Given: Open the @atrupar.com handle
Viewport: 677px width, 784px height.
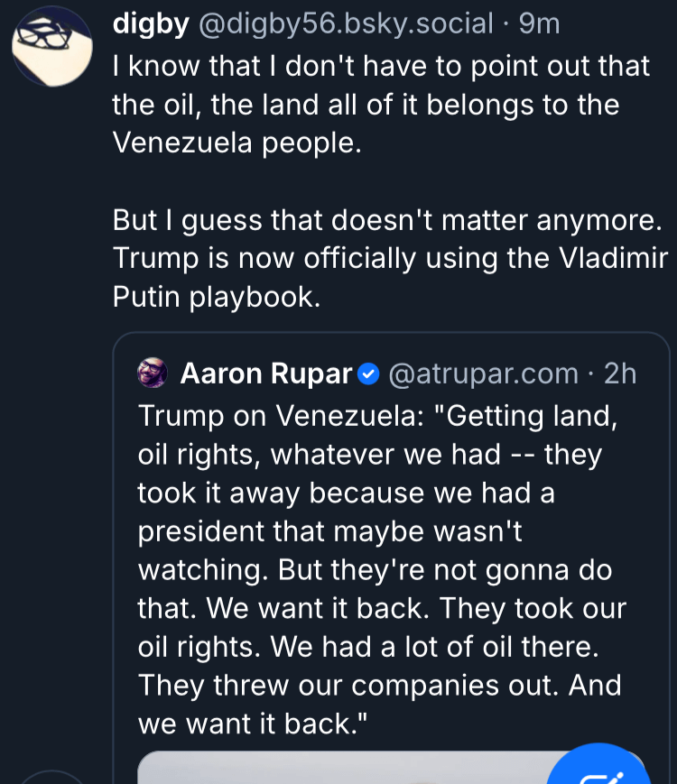Looking at the screenshot, I should (x=483, y=374).
